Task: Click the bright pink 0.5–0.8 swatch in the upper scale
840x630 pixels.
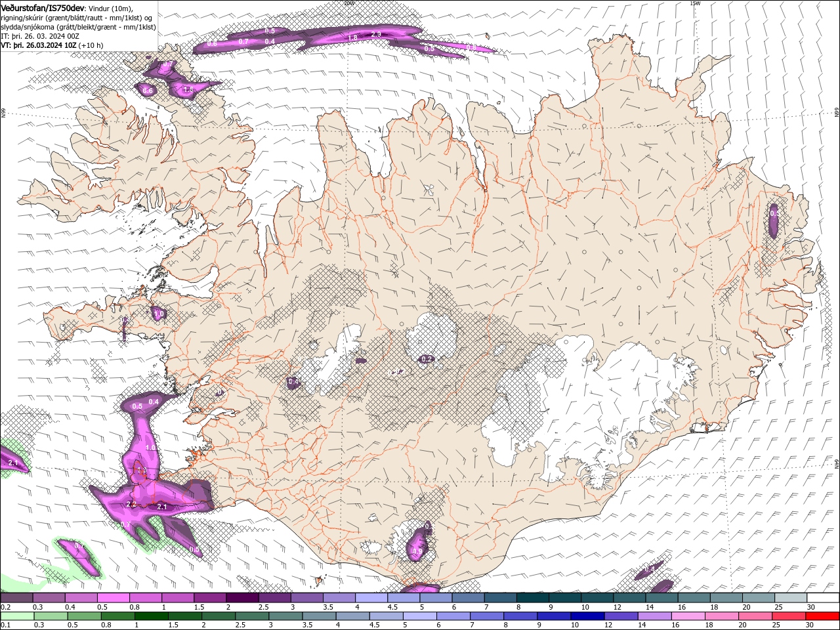Action: click(114, 598)
